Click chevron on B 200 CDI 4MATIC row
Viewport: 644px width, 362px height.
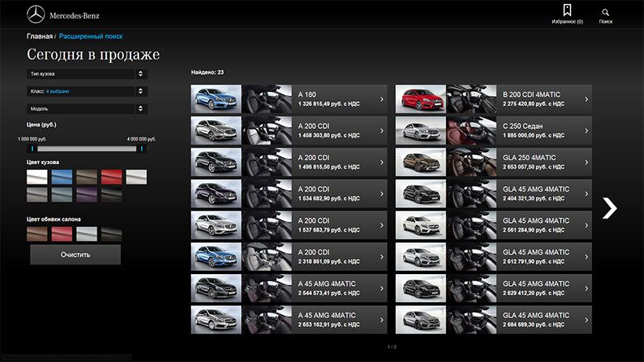tap(586, 99)
